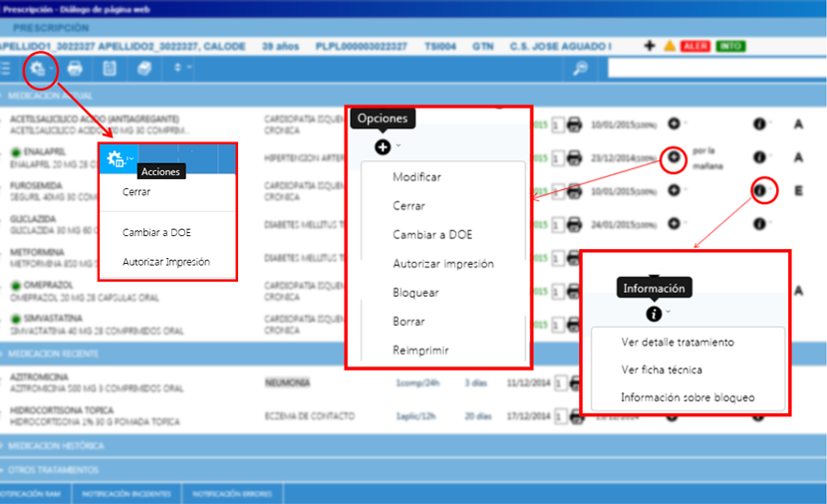Open Opciones plus icon on Enalapril row

click(675, 156)
